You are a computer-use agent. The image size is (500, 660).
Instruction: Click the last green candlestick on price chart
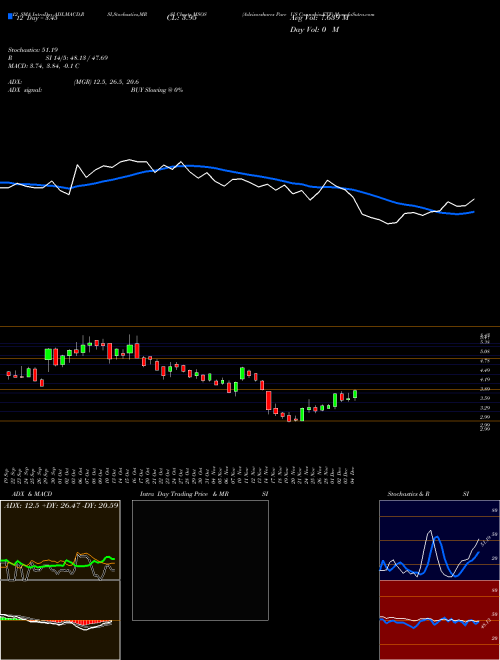coord(355,394)
